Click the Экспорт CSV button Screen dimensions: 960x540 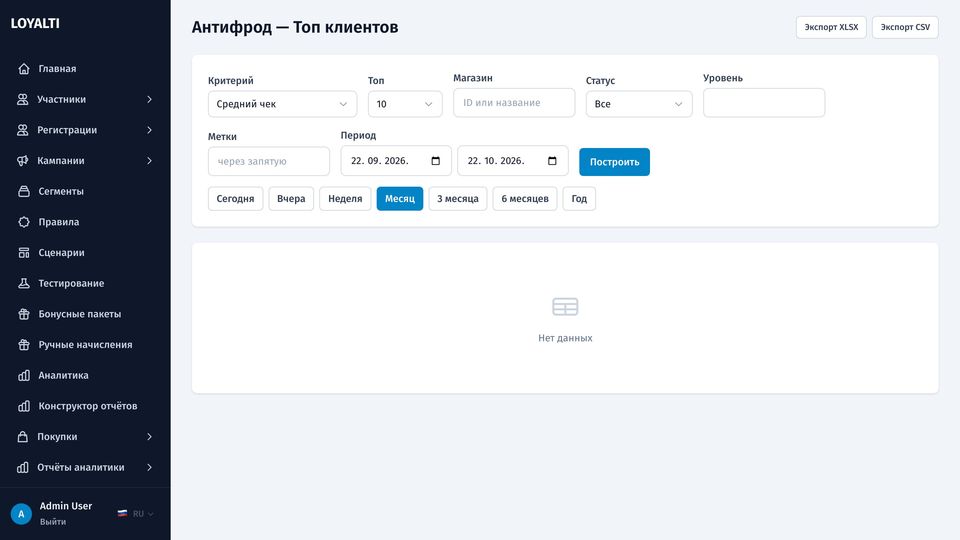pyautogui.click(x=905, y=27)
